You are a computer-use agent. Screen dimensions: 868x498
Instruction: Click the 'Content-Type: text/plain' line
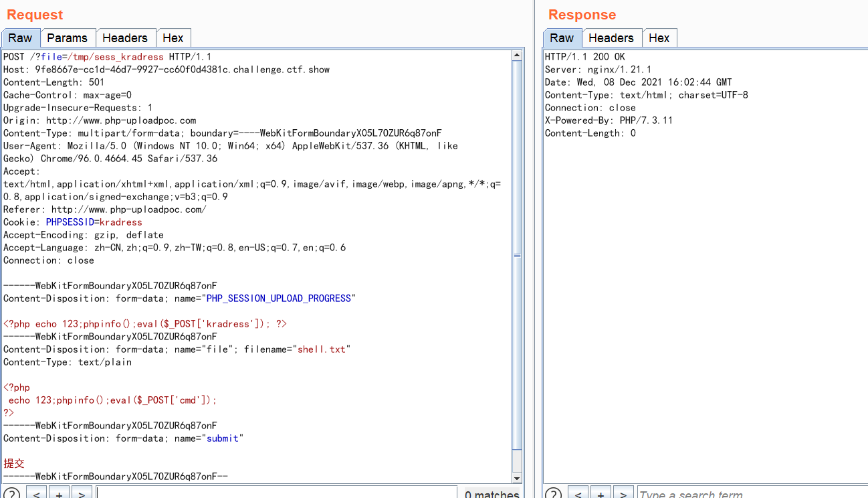[68, 362]
